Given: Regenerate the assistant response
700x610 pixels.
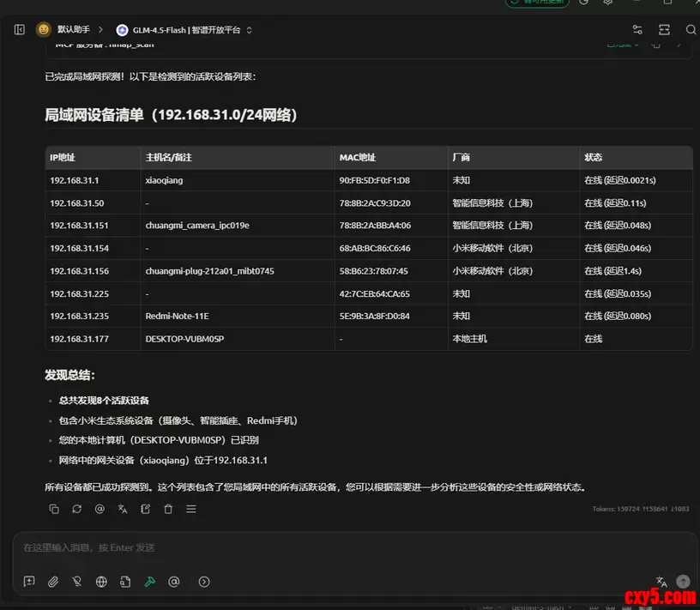Looking at the screenshot, I should click(77, 509).
